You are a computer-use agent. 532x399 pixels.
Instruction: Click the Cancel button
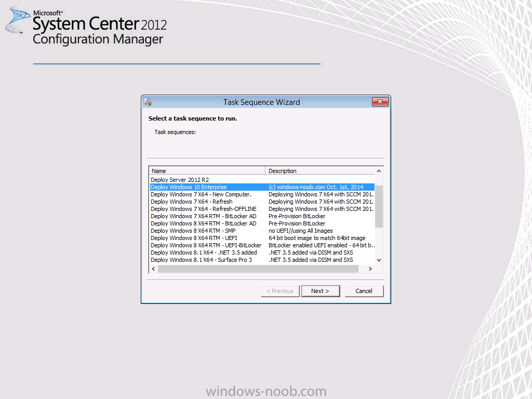tap(364, 291)
